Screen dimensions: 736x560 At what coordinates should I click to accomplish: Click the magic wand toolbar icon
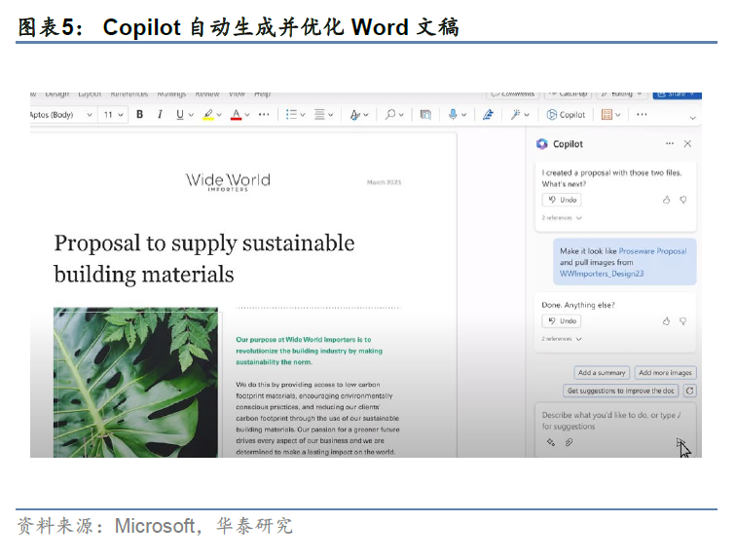(x=515, y=114)
